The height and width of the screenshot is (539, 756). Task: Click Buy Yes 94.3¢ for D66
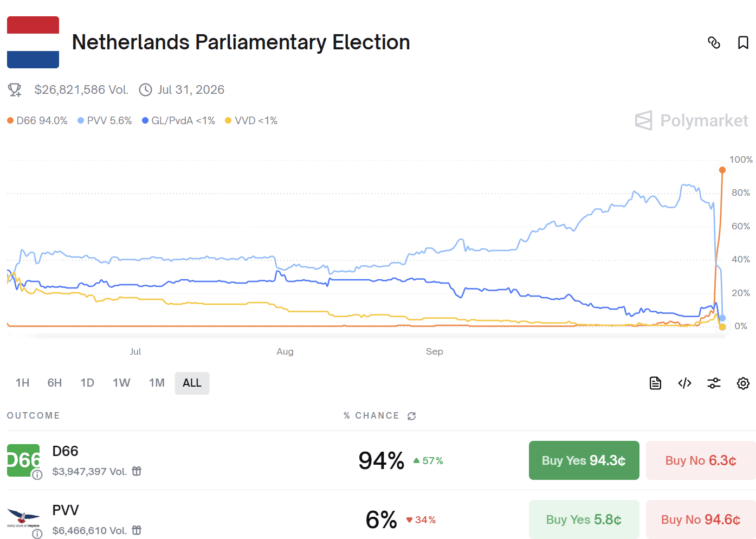pyautogui.click(x=584, y=460)
